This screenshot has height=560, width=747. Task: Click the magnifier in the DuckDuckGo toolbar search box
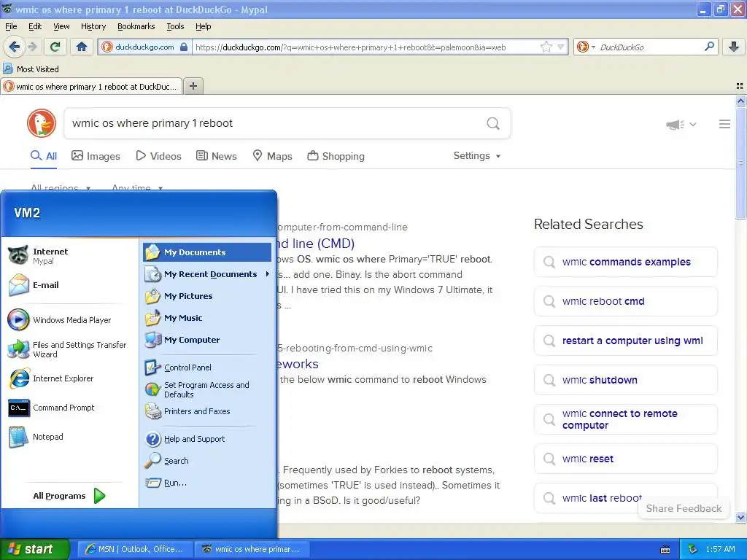709,47
